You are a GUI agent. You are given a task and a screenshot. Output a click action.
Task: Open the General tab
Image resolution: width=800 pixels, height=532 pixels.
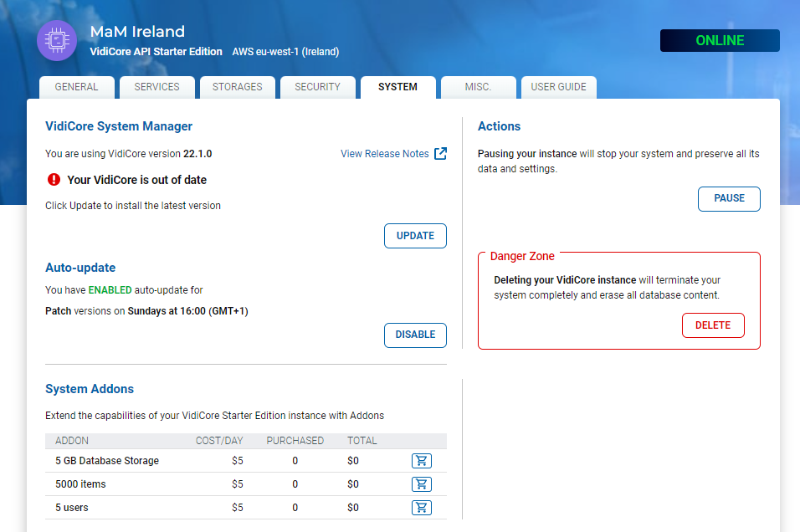(x=76, y=87)
